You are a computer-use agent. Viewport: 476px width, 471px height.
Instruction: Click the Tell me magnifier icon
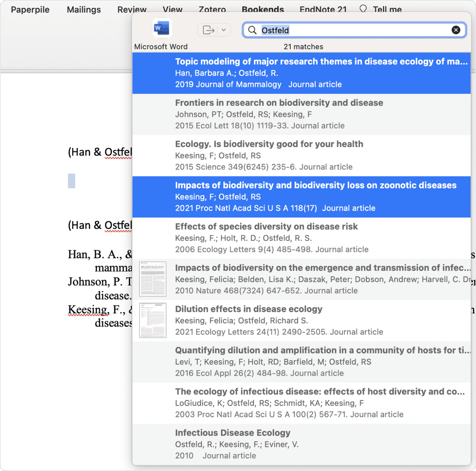(x=363, y=9)
